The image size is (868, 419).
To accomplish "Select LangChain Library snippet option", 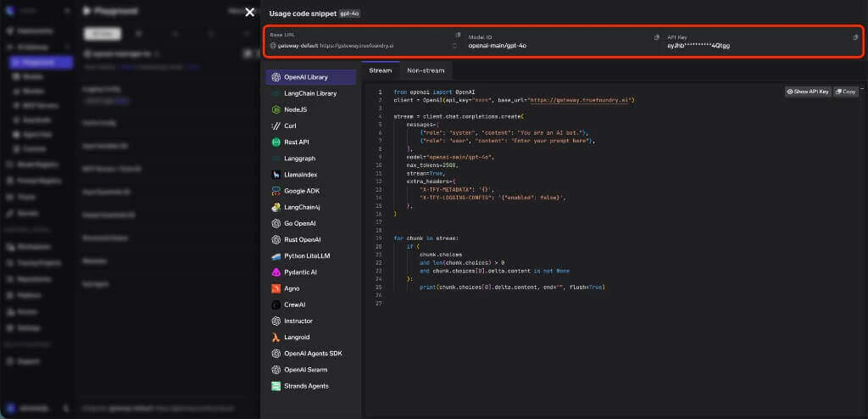I will click(x=311, y=93).
